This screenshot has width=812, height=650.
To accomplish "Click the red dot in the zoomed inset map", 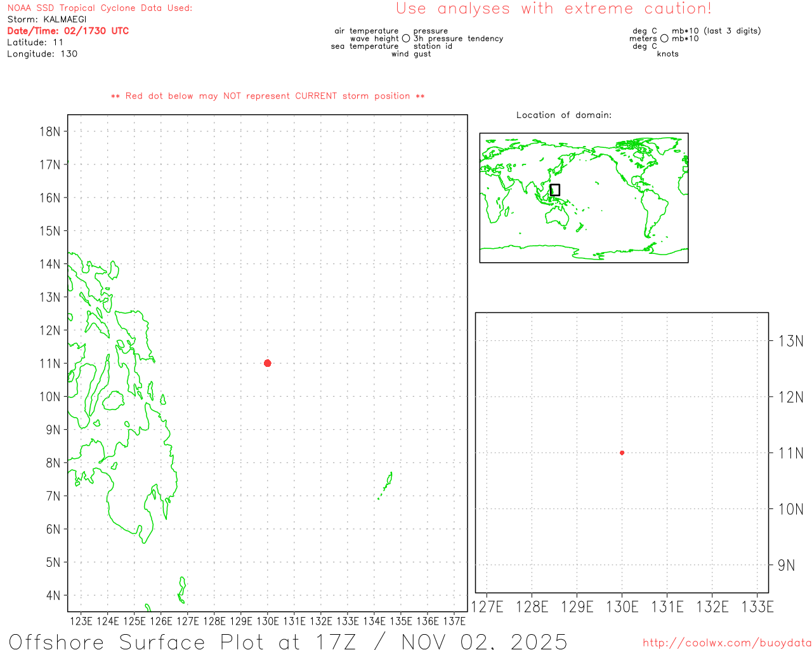I will [x=622, y=453].
